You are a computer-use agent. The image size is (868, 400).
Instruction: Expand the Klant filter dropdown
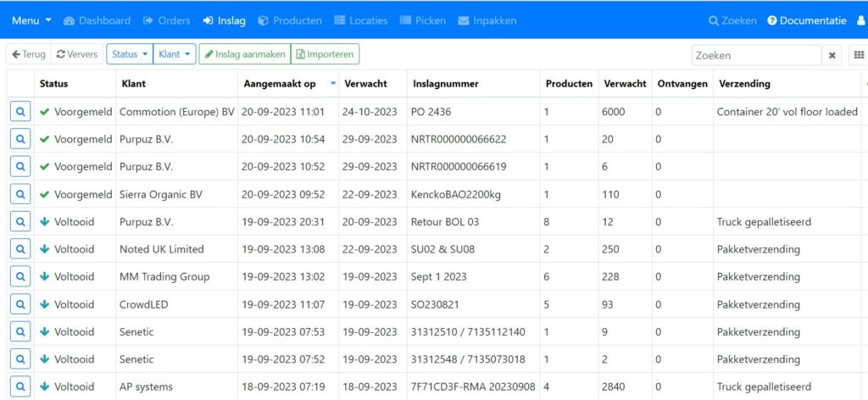click(x=175, y=54)
